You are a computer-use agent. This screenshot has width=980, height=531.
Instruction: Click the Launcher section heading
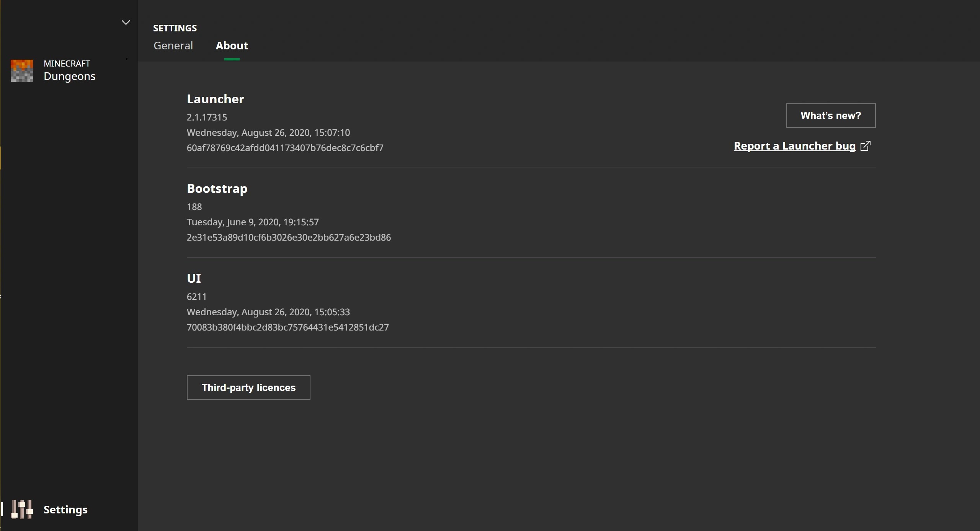215,99
